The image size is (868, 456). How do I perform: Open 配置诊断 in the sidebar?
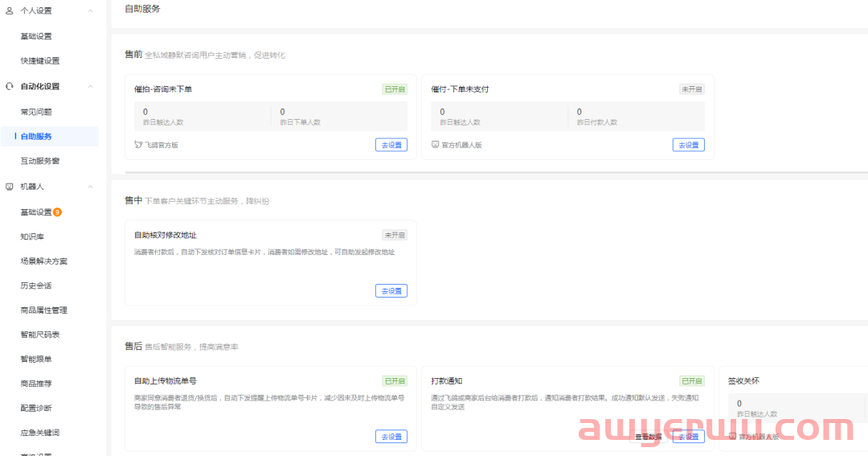(36, 409)
